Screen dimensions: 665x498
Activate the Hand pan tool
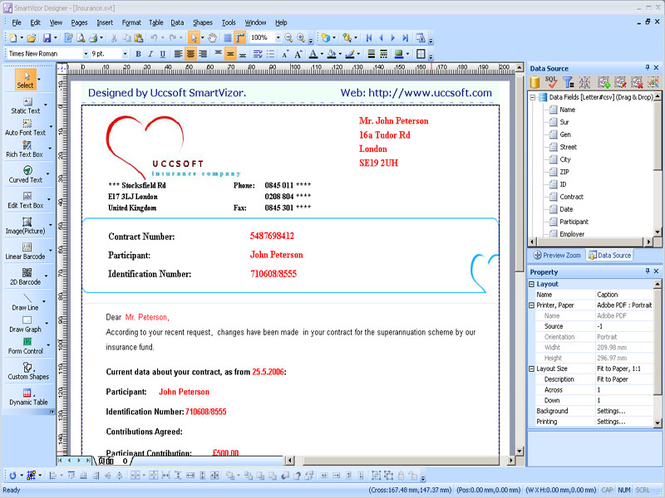212,38
